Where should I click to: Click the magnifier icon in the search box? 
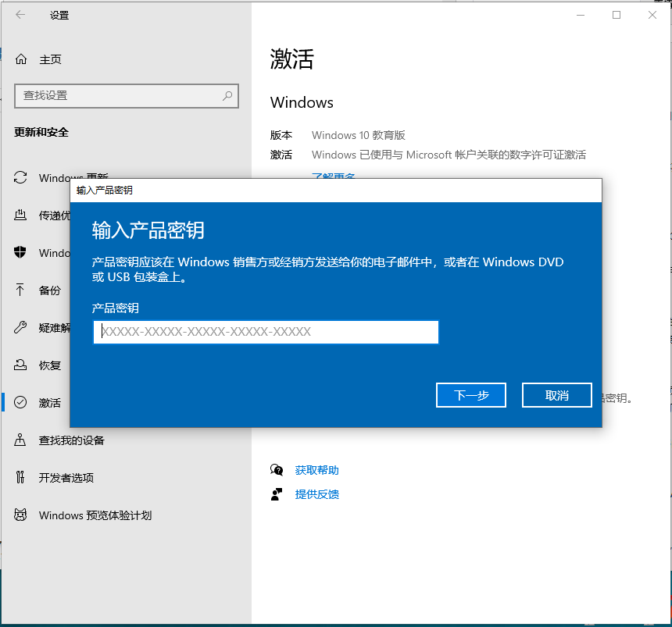pyautogui.click(x=227, y=96)
